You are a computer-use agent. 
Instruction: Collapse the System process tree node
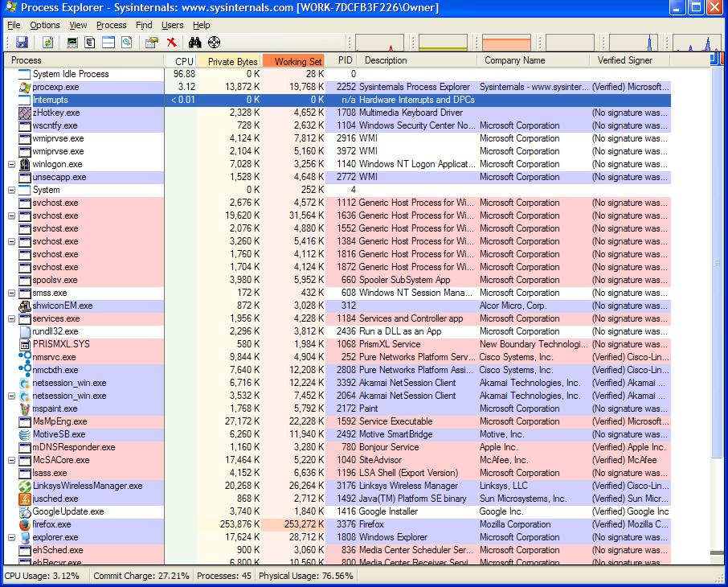(11, 190)
